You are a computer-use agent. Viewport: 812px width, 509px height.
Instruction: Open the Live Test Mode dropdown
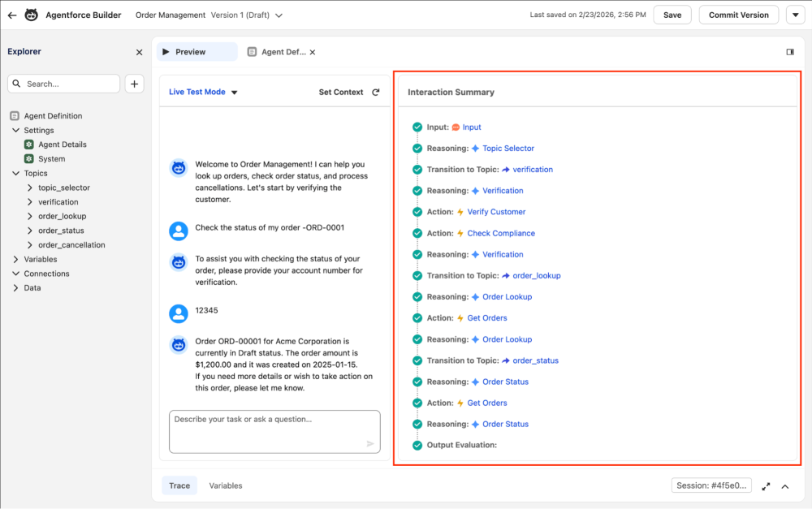201,92
